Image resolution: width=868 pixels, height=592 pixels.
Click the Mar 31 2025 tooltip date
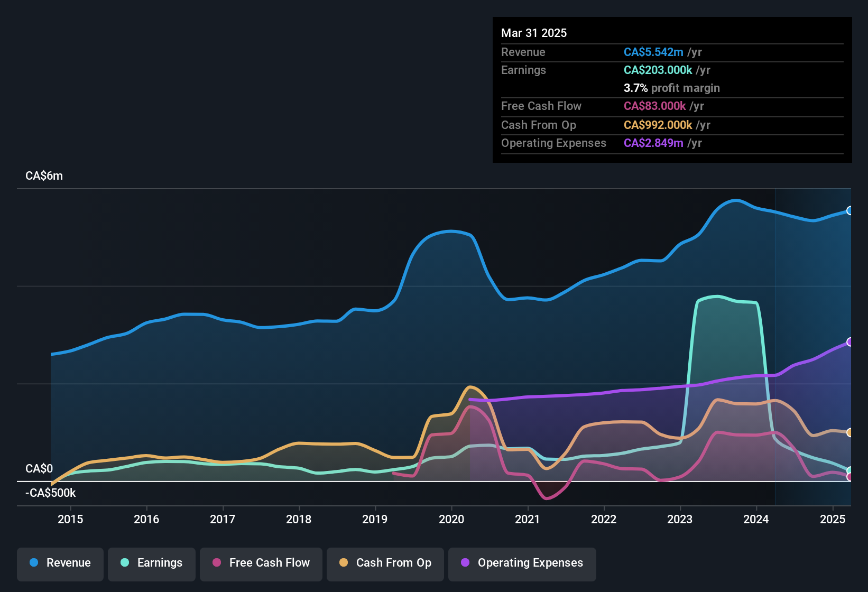click(534, 33)
